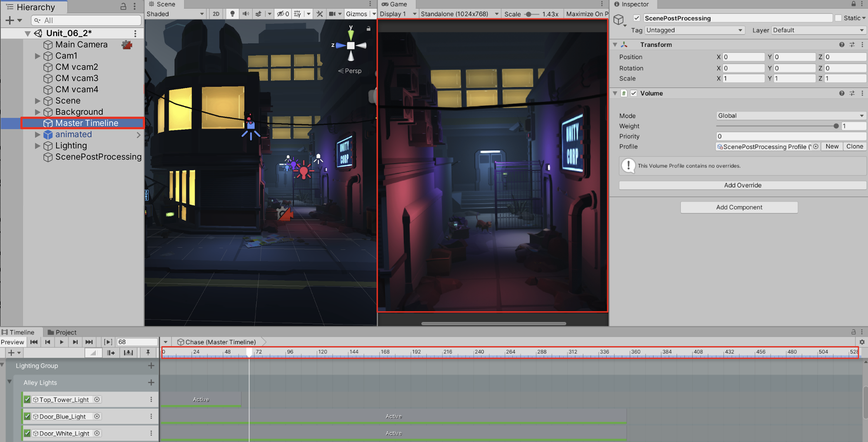Disable the Top_Tower_Light track checkbox
868x442 pixels.
27,399
